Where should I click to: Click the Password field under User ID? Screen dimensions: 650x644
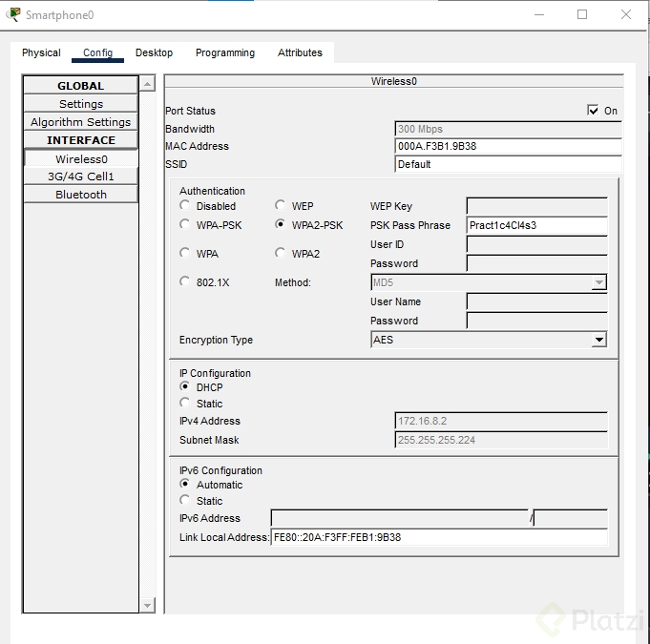pyautogui.click(x=536, y=263)
